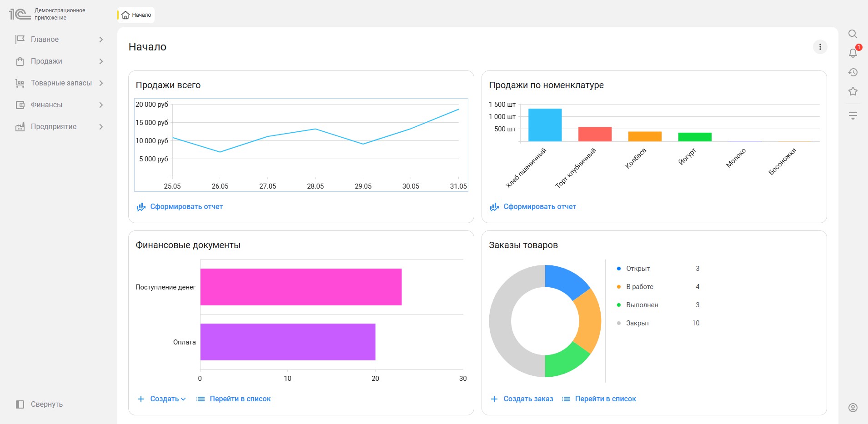Open the three-dot menu on Начало
Screen dimensions: 868x424
820,47
